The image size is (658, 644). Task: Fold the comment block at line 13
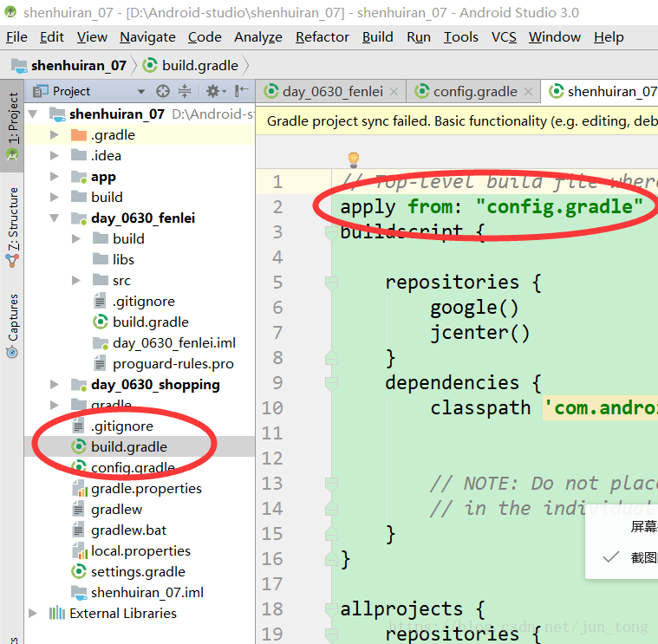tap(331, 484)
